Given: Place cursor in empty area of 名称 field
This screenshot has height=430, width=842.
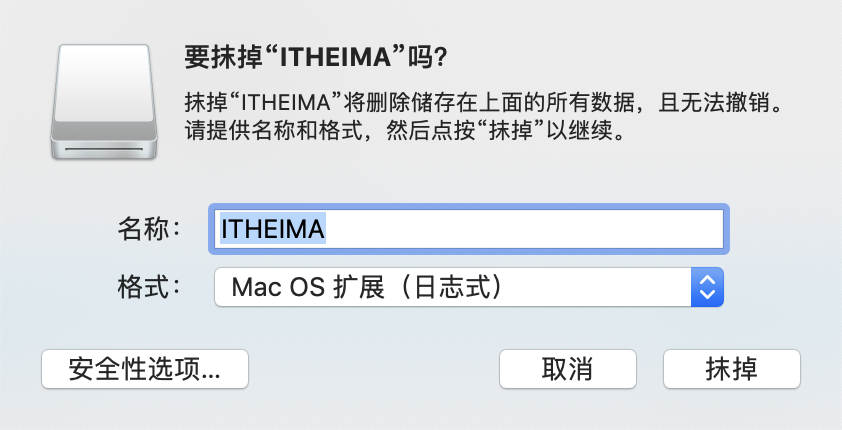Looking at the screenshot, I should tap(524, 229).
